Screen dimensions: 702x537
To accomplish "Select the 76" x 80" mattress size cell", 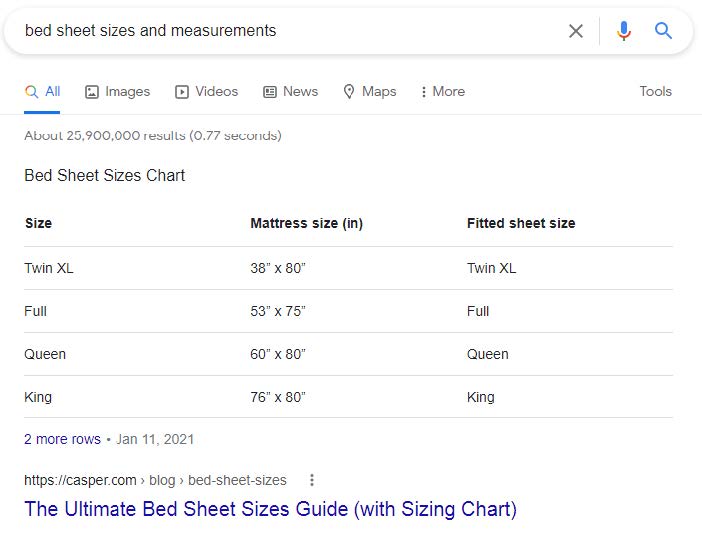I will (x=278, y=397).
